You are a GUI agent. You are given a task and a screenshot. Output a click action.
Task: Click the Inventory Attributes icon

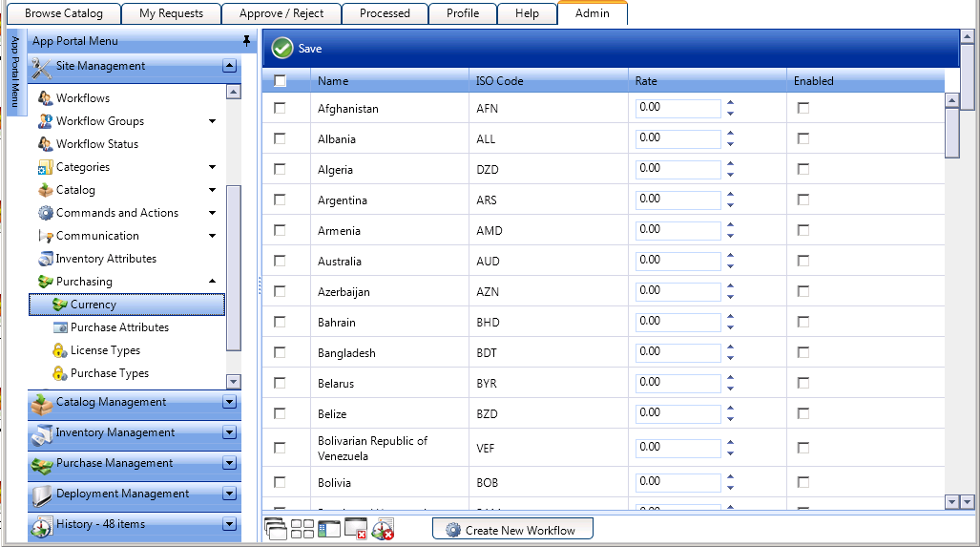point(45,259)
